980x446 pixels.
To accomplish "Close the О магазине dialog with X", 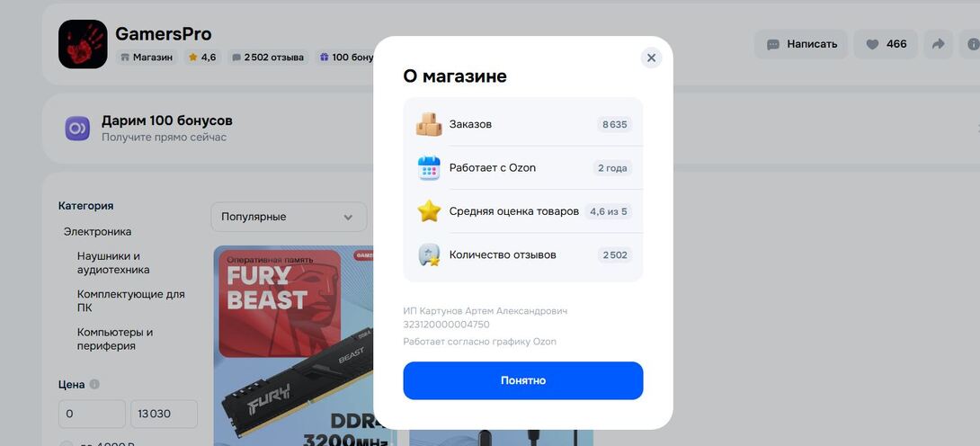I will 651,58.
